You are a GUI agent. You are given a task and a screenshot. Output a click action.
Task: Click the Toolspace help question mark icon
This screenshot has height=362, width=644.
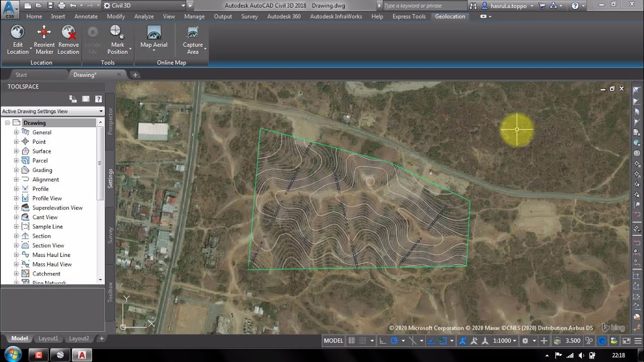click(99, 99)
